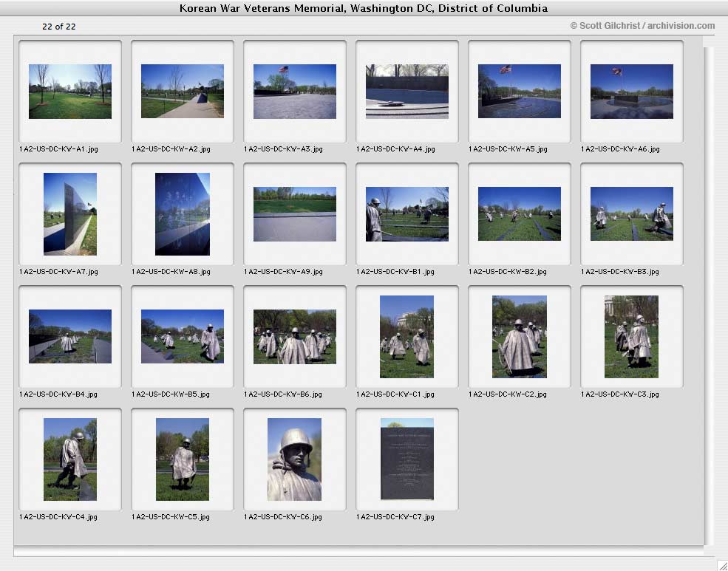This screenshot has width=728, height=571.
Task: Open the 1A2-US-DC-KW-A3.jpg flag plaza thumbnail
Action: [295, 92]
